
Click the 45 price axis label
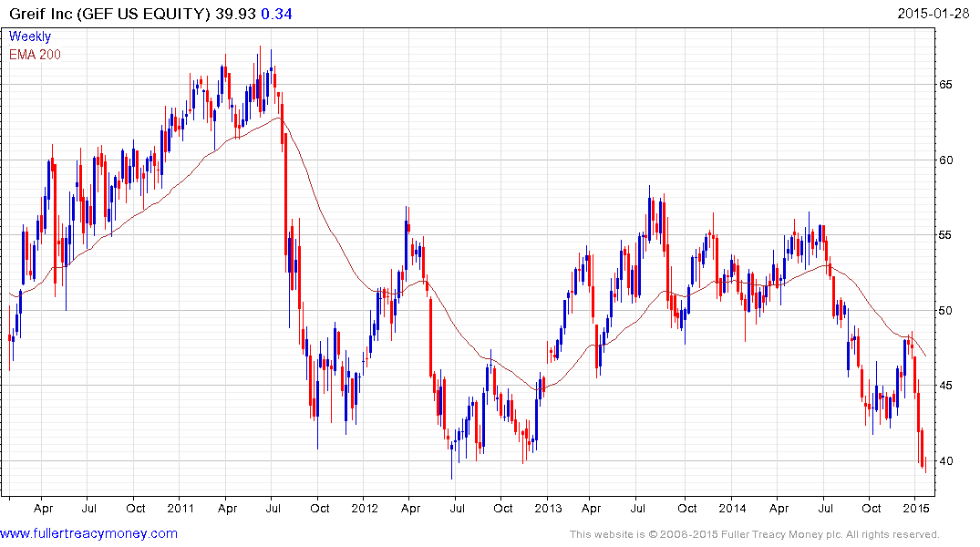945,386
